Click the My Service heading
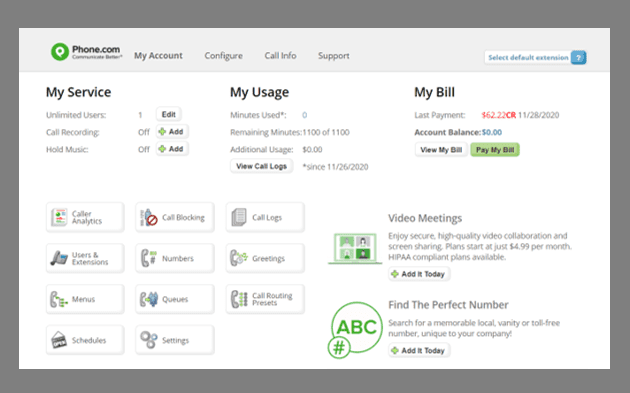 click(78, 92)
